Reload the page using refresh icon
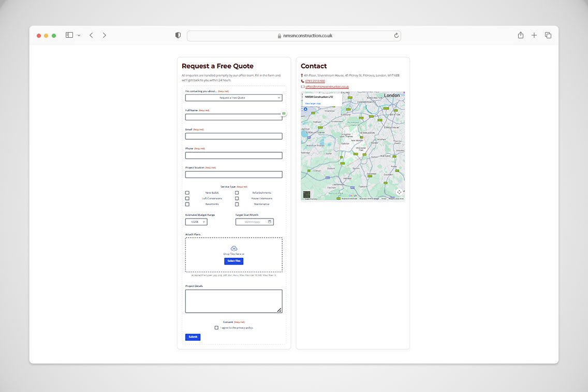588x392 pixels. [396, 36]
